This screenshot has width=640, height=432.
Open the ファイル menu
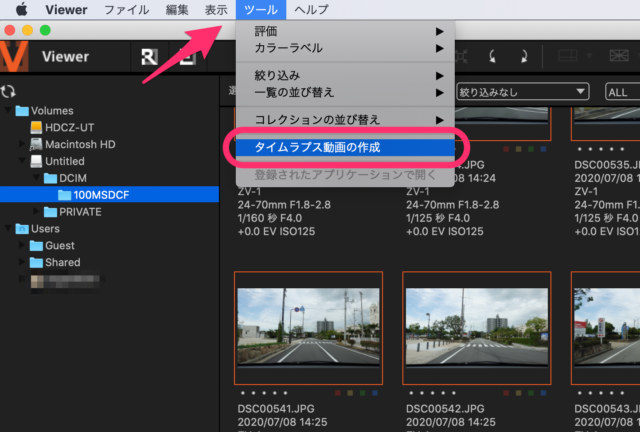pyautogui.click(x=127, y=9)
